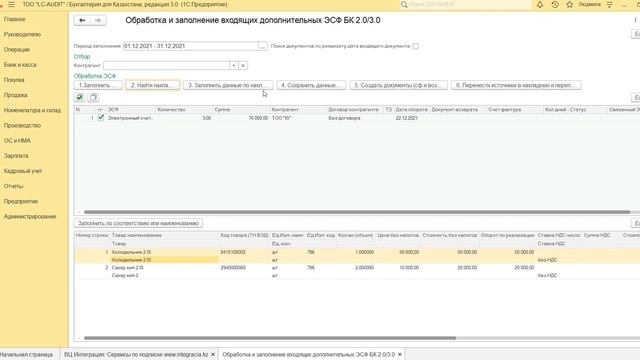
Task: Open favorites star icon
Action: (569, 4)
